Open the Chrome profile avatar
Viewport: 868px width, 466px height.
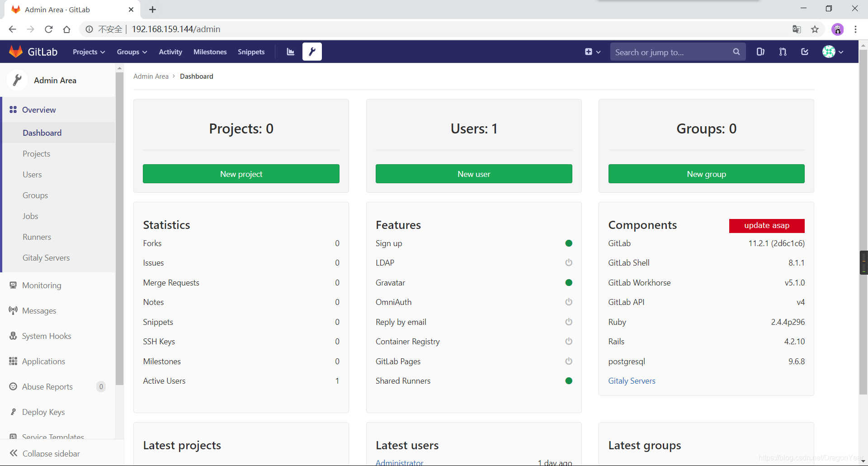click(x=837, y=29)
